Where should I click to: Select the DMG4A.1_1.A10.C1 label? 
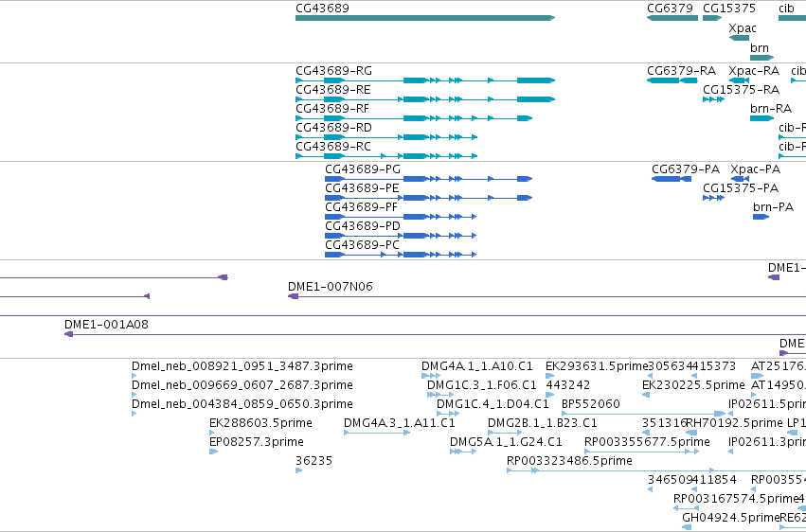pos(477,366)
